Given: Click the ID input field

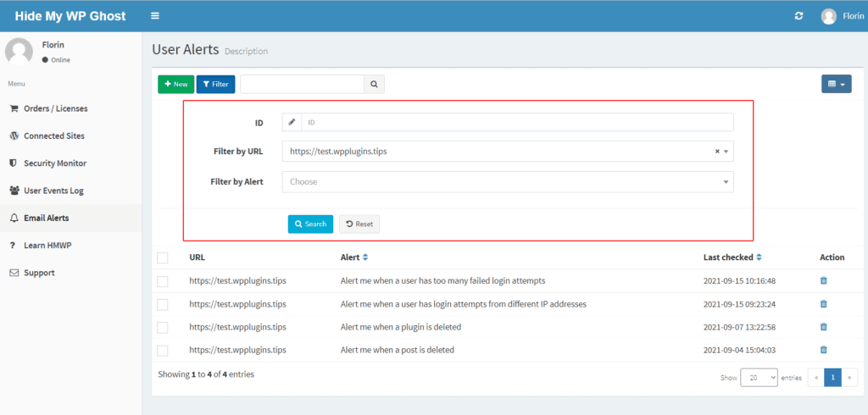Looking at the screenshot, I should pyautogui.click(x=517, y=122).
